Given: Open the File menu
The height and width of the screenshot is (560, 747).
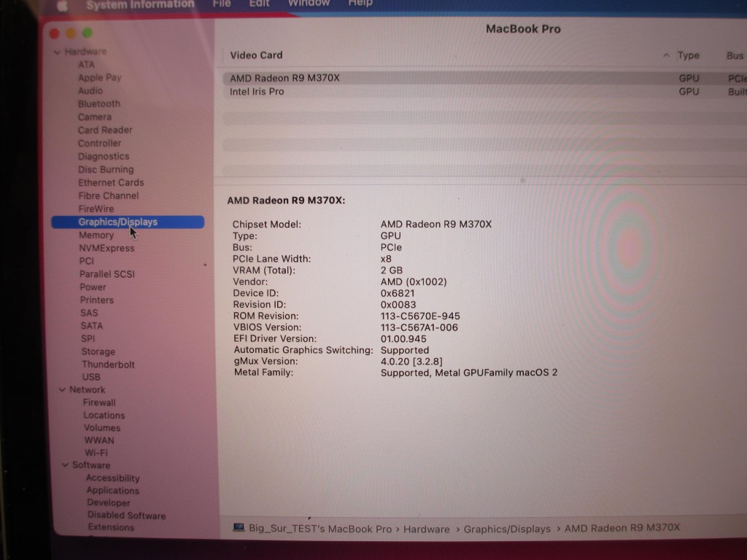Looking at the screenshot, I should click(222, 4).
